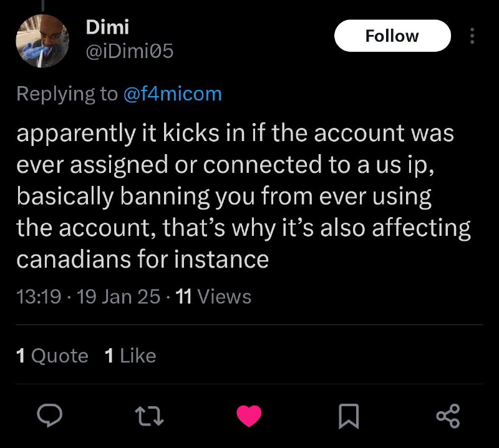Click the 'Replying to' label
The height and width of the screenshot is (448, 499).
coord(66,94)
